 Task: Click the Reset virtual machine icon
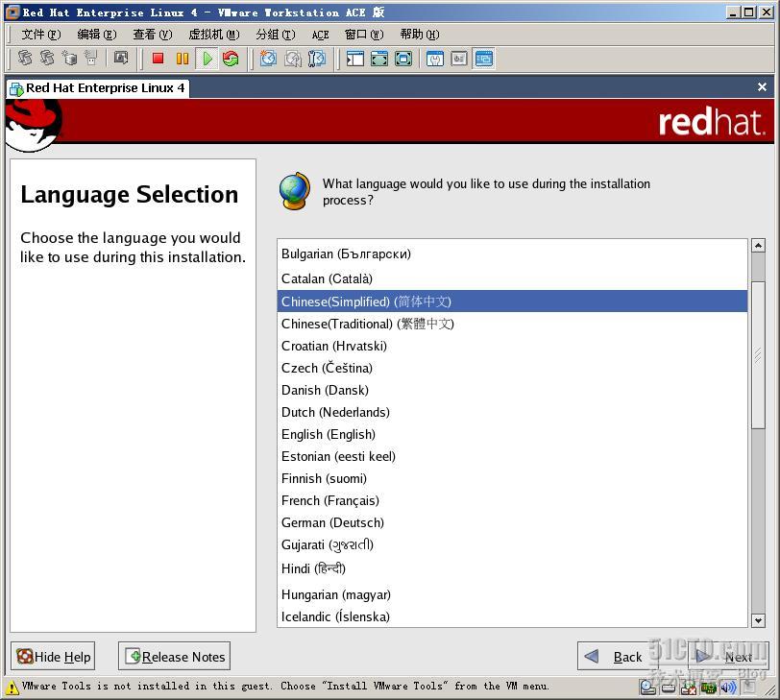coord(231,59)
